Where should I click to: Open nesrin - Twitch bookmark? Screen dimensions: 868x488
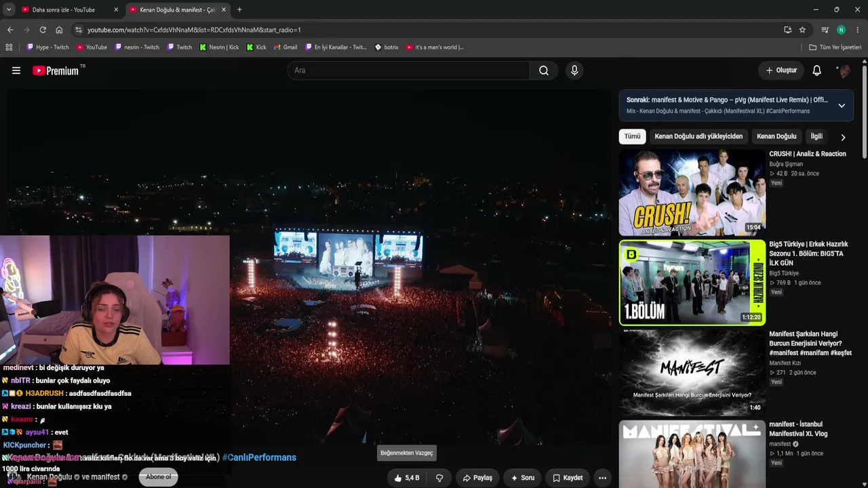pyautogui.click(x=137, y=47)
